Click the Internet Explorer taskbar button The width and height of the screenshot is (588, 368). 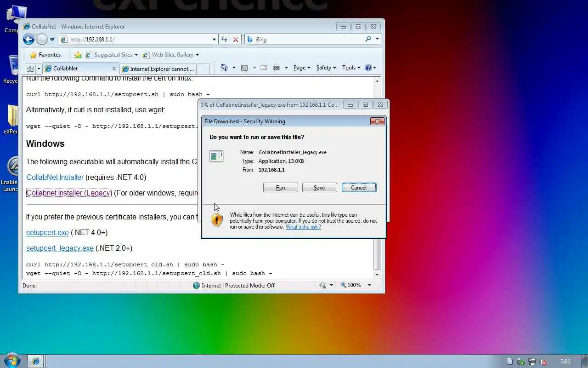(36, 361)
